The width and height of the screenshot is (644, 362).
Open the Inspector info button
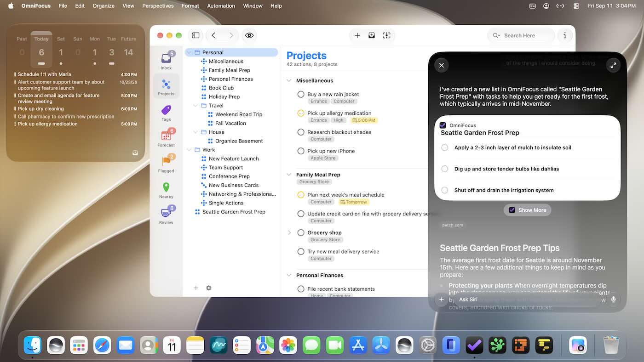[565, 35]
